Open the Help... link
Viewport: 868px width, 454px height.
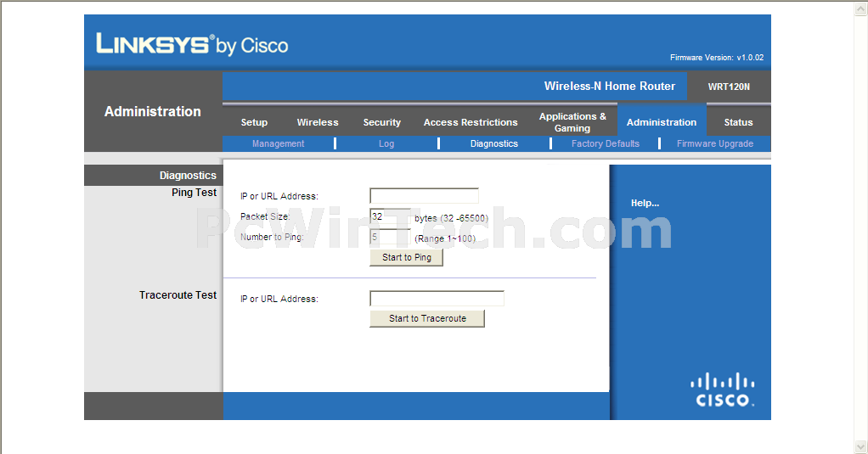point(645,203)
